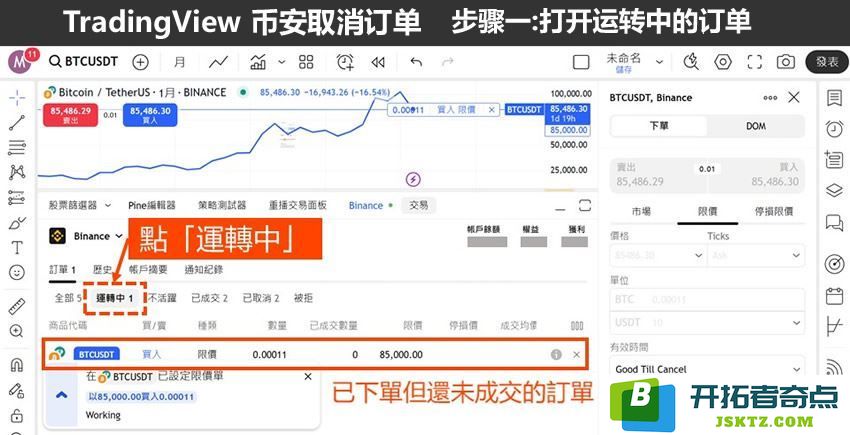Click the 發表 publish button
850x435 pixels.
[x=827, y=62]
